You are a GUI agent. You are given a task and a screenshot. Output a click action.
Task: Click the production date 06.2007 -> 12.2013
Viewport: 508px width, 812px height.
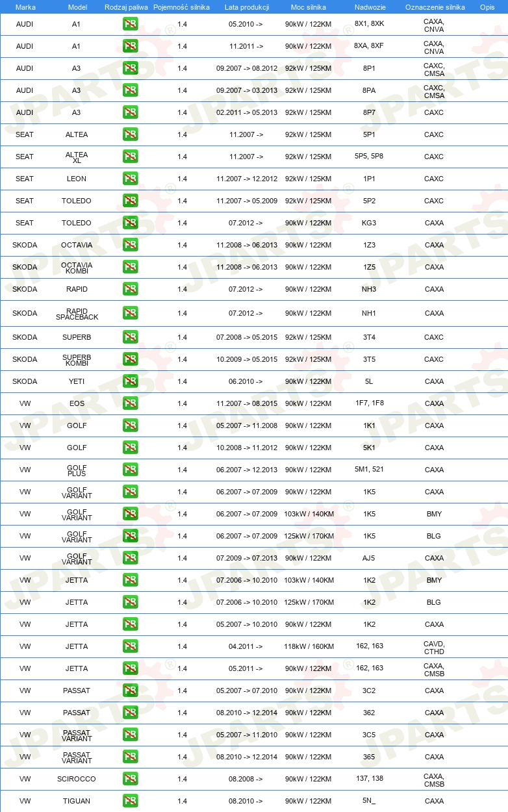tap(247, 470)
